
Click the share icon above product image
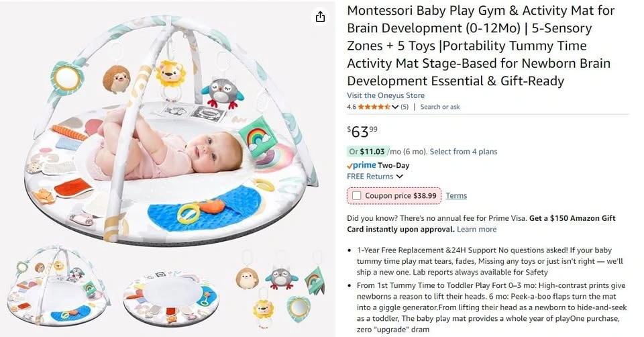click(x=320, y=17)
